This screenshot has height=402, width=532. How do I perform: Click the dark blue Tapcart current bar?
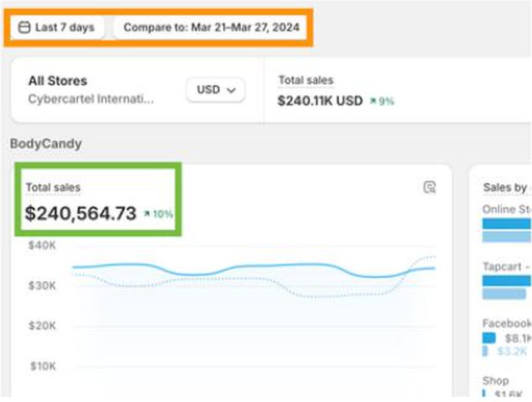506,281
